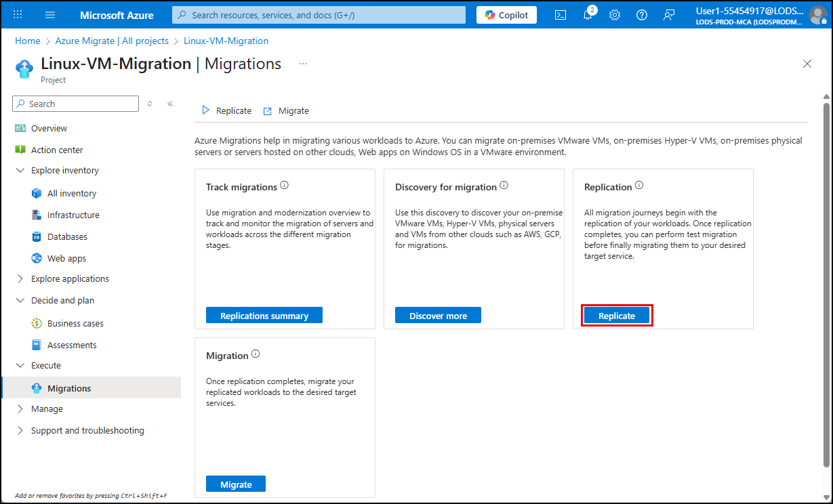Click the Action center icon
Image resolution: width=833 pixels, height=504 pixels.
[x=20, y=150]
